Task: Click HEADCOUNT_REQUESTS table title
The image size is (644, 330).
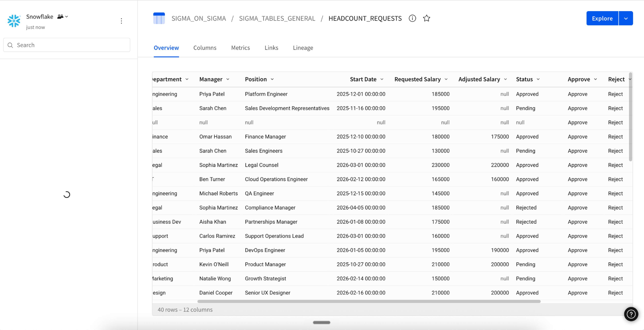Action: pos(365,18)
